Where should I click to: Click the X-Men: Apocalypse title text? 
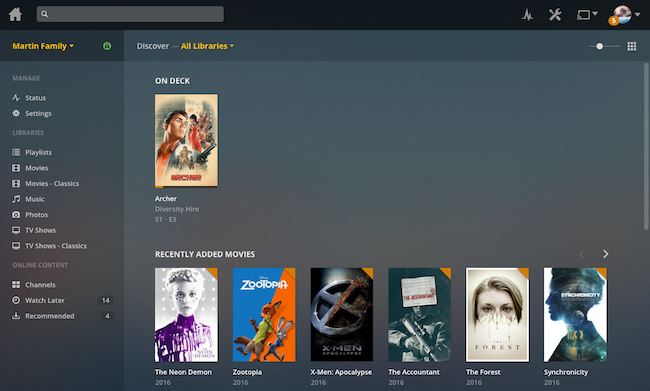pyautogui.click(x=341, y=372)
